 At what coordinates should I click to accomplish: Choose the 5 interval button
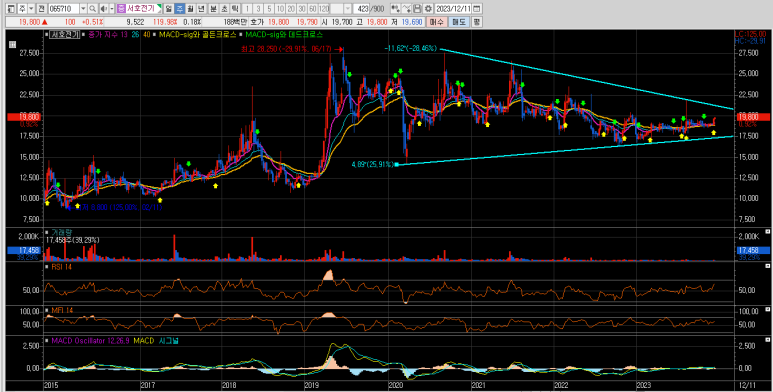point(269,9)
